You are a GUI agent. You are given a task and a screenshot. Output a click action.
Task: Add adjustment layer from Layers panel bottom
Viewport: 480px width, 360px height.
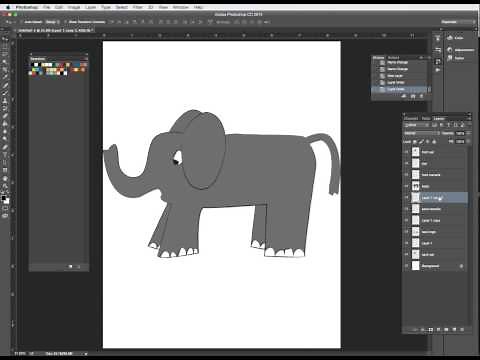coord(438,329)
